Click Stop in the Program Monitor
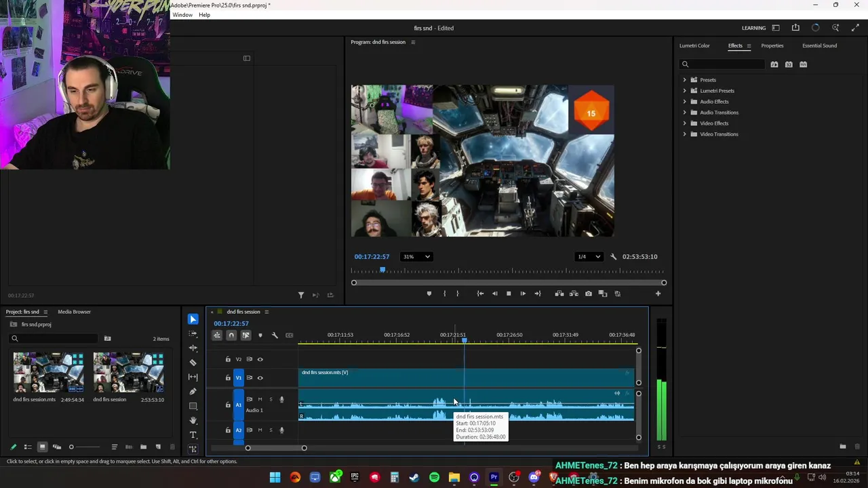Screen dimensions: 868x488 [x=509, y=293]
